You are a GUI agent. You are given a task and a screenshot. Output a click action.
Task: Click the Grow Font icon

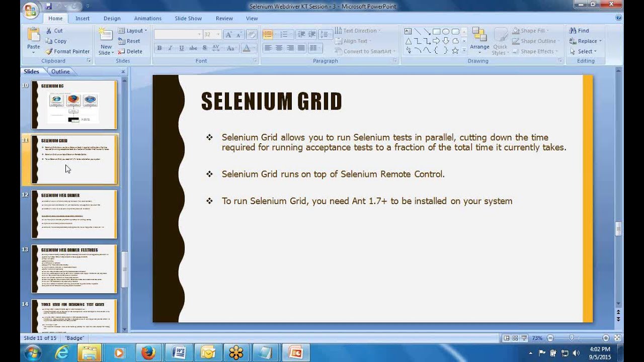click(228, 34)
